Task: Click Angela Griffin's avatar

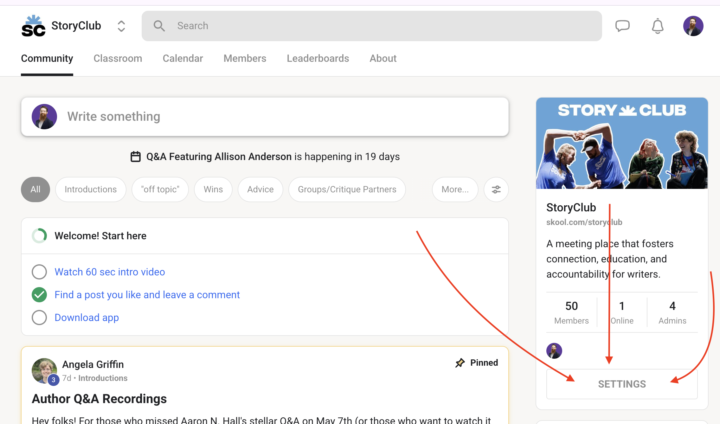Action: pos(44,370)
